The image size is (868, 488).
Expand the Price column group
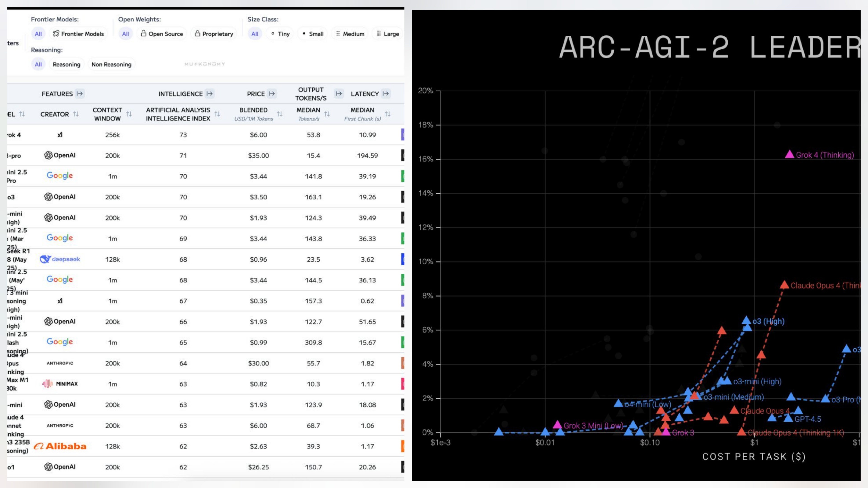pyautogui.click(x=271, y=94)
